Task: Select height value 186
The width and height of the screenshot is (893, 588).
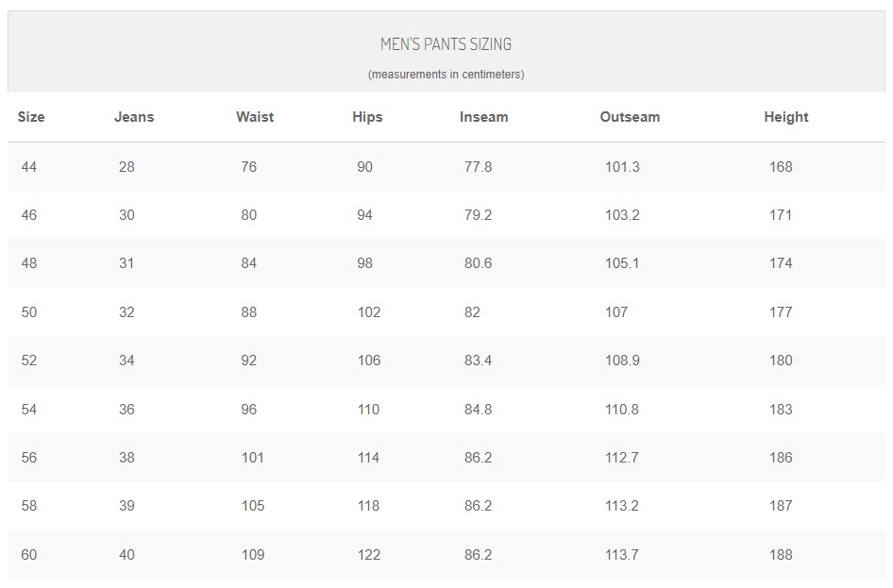Action: pyautogui.click(x=781, y=457)
